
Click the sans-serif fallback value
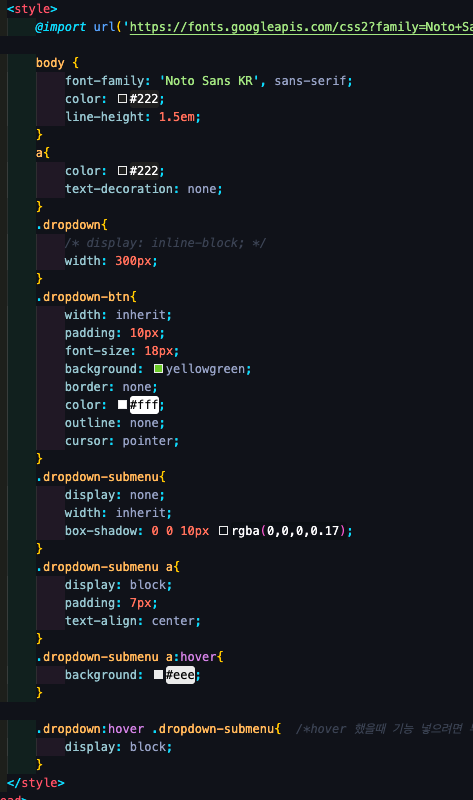tap(310, 81)
